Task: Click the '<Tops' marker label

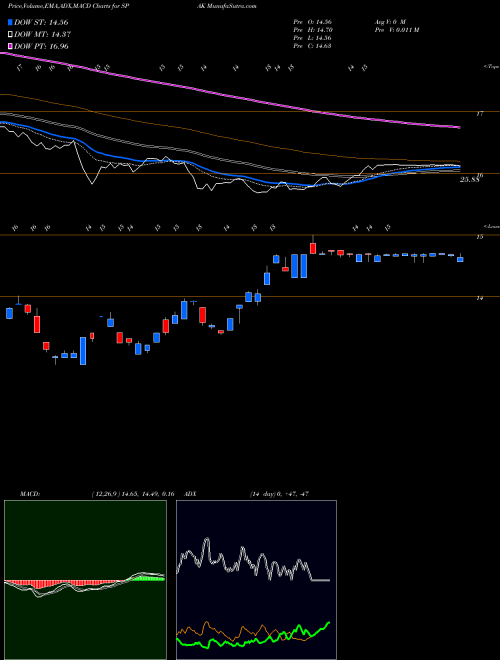Action: point(492,67)
